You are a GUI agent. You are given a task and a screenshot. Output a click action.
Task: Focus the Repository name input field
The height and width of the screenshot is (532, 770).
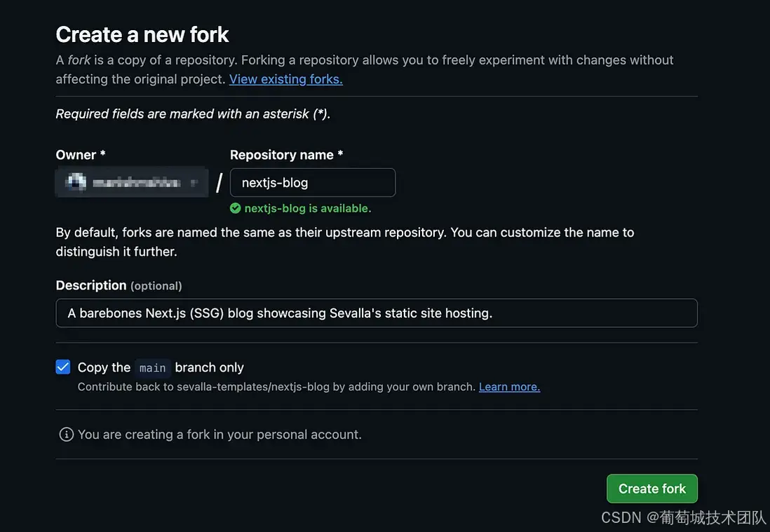click(x=313, y=183)
